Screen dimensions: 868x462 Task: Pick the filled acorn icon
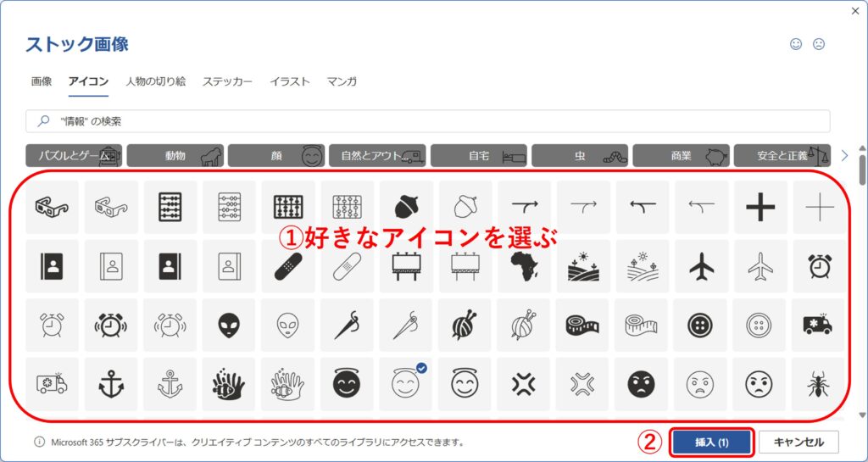pyautogui.click(x=406, y=207)
